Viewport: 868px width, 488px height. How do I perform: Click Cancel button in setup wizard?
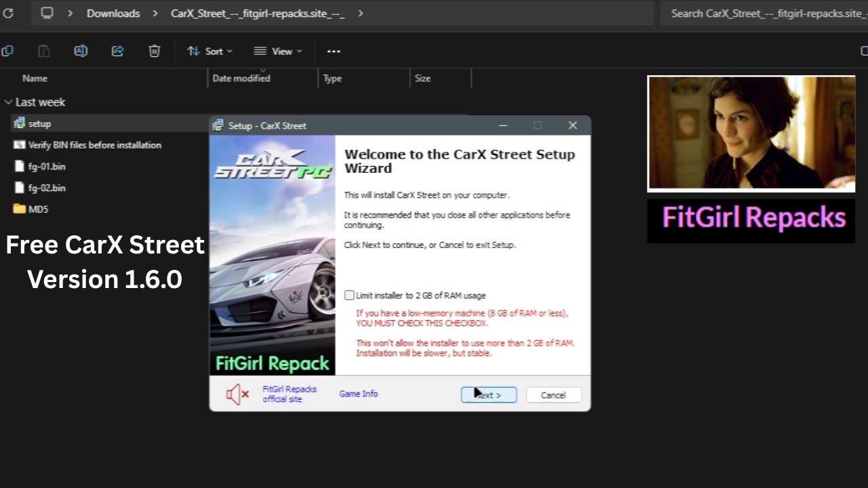tap(553, 395)
